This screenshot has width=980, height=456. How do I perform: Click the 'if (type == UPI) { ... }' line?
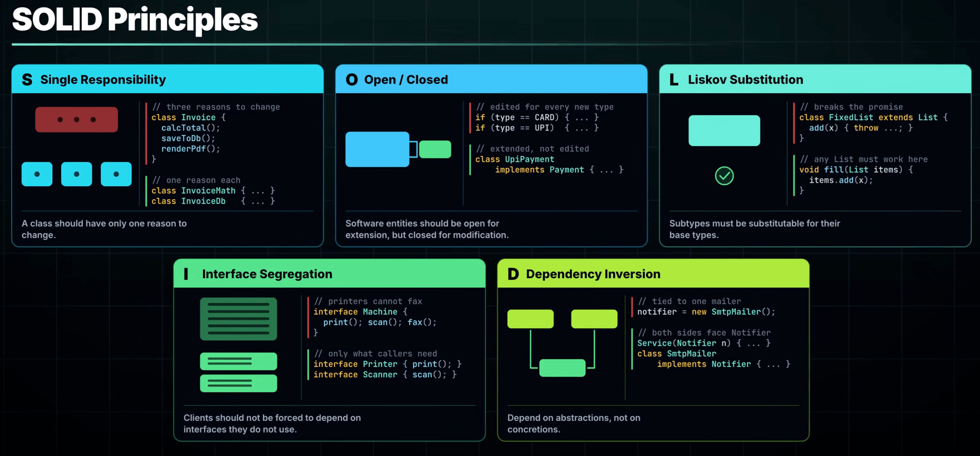pyautogui.click(x=537, y=128)
